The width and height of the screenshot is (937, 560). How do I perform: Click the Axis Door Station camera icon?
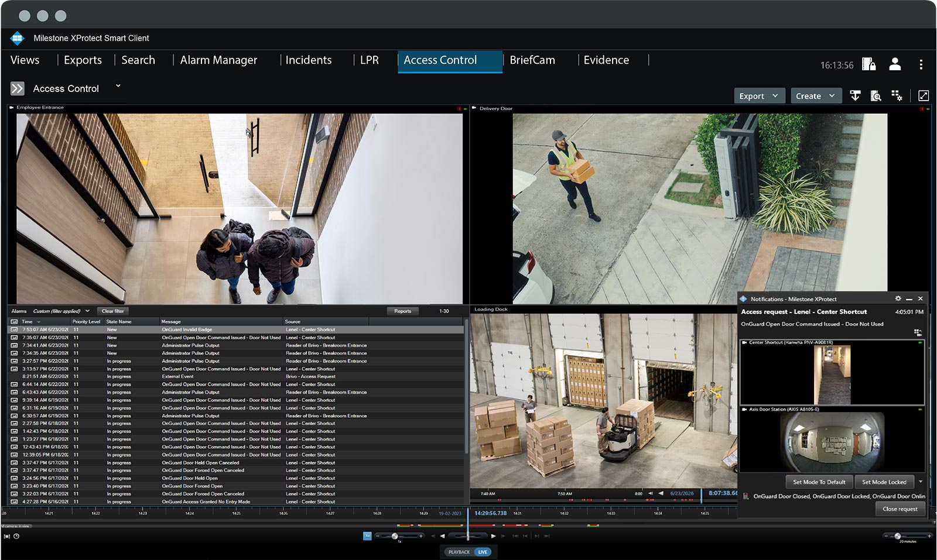point(744,410)
